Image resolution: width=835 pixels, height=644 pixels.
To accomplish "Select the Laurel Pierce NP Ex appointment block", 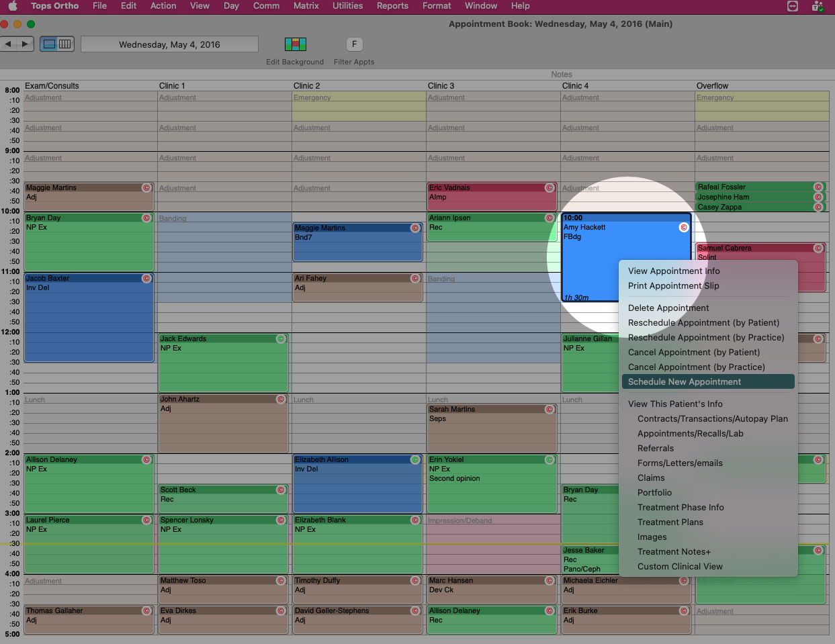I will click(x=89, y=545).
